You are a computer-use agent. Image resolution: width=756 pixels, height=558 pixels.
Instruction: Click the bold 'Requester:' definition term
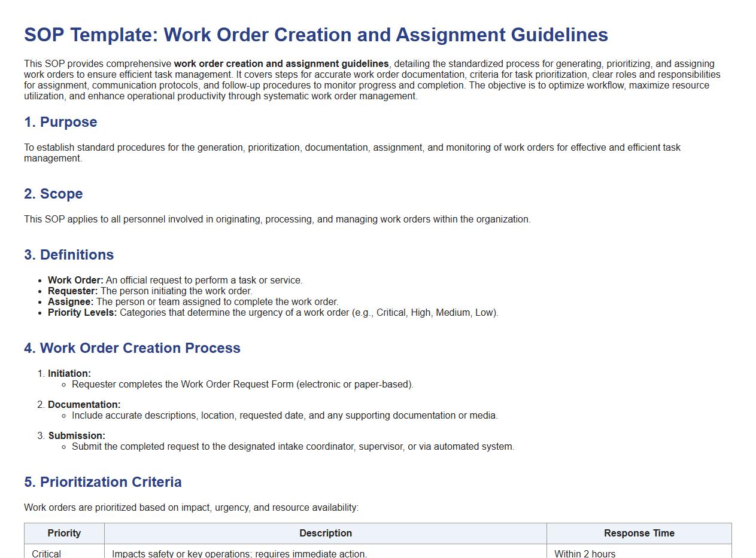coord(72,291)
